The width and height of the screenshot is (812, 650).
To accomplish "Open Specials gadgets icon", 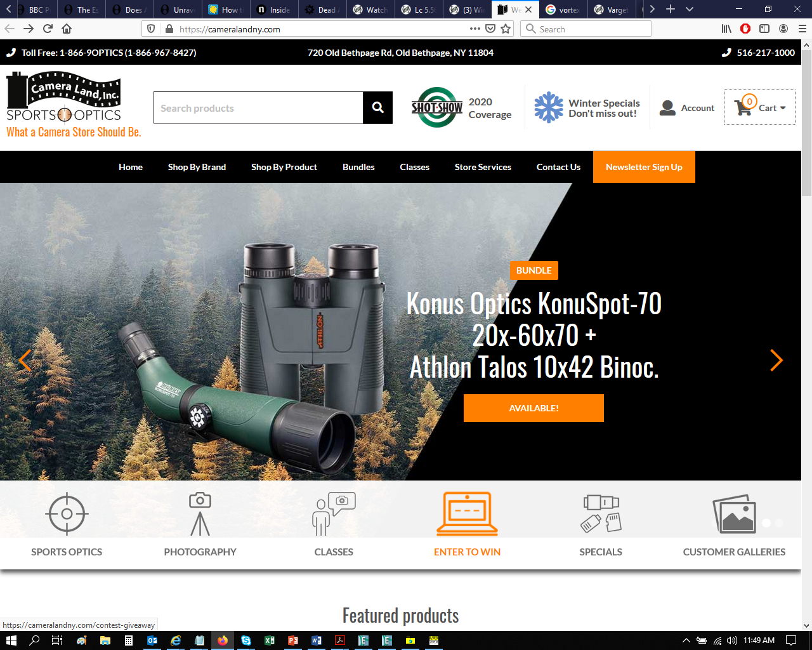I will (x=601, y=514).
